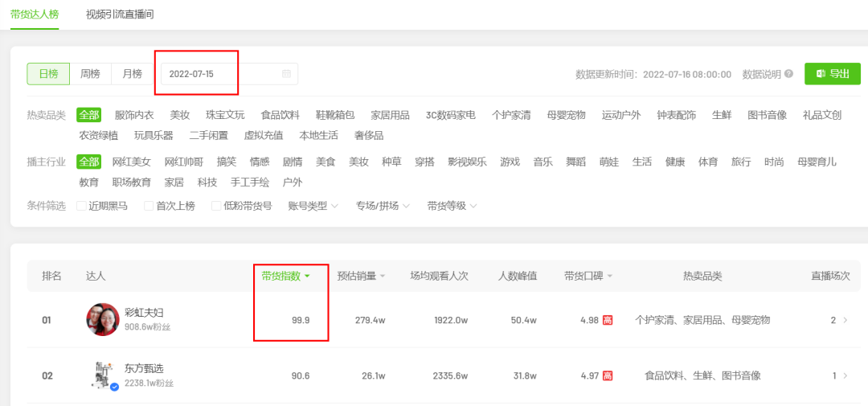Image resolution: width=868 pixels, height=406 pixels.
Task: Open 东方甄选 livestream details arrow
Action: pyautogui.click(x=845, y=375)
